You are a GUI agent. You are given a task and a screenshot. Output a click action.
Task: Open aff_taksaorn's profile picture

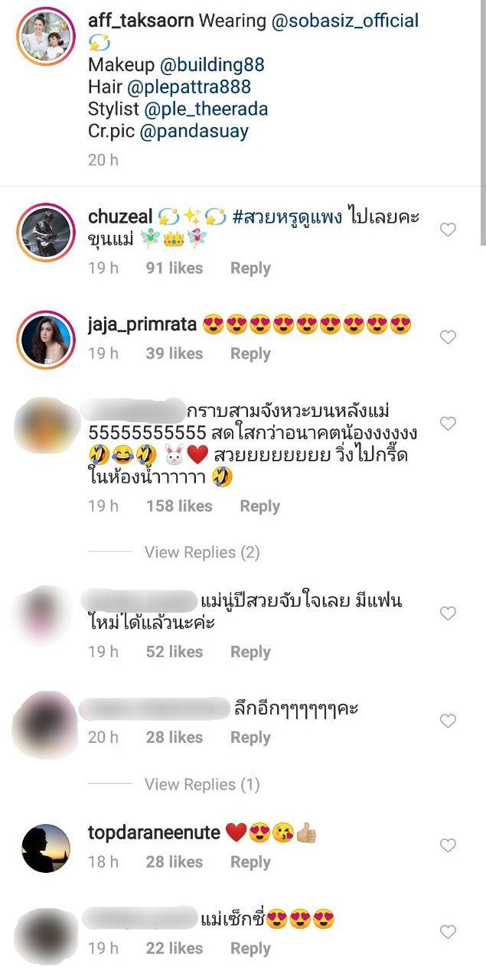click(x=46, y=37)
